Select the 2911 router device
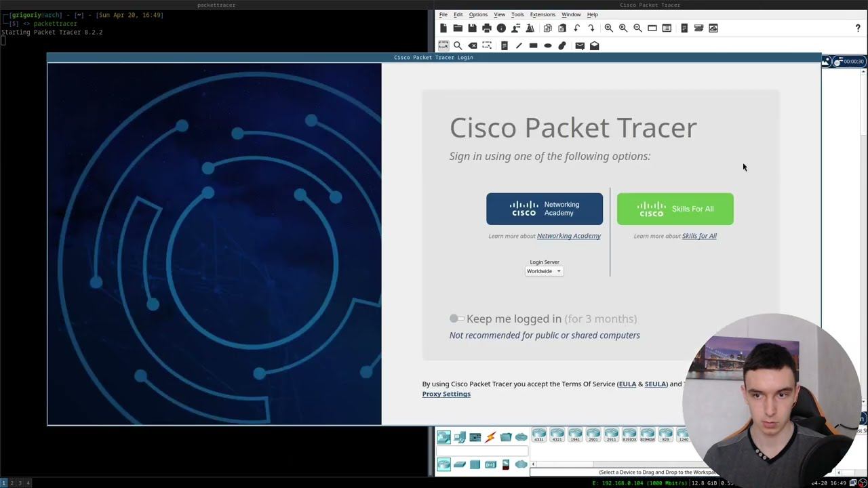The height and width of the screenshot is (488, 868). 612,435
